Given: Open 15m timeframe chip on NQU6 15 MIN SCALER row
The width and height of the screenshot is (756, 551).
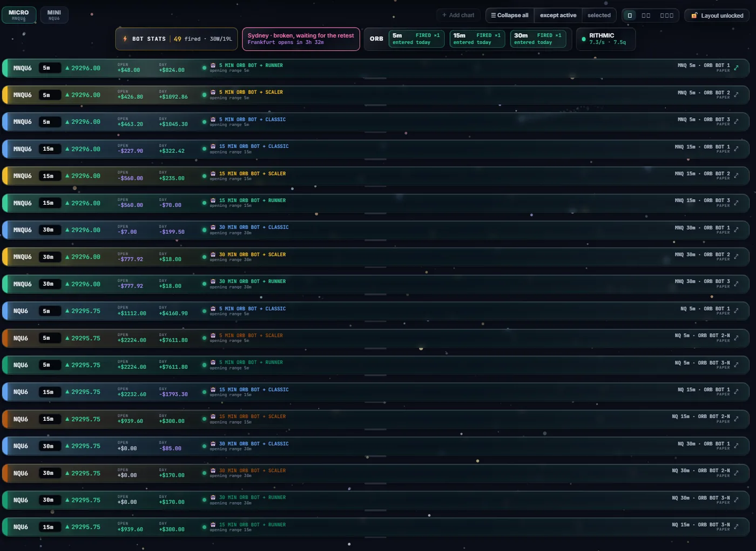Looking at the screenshot, I should (x=50, y=419).
